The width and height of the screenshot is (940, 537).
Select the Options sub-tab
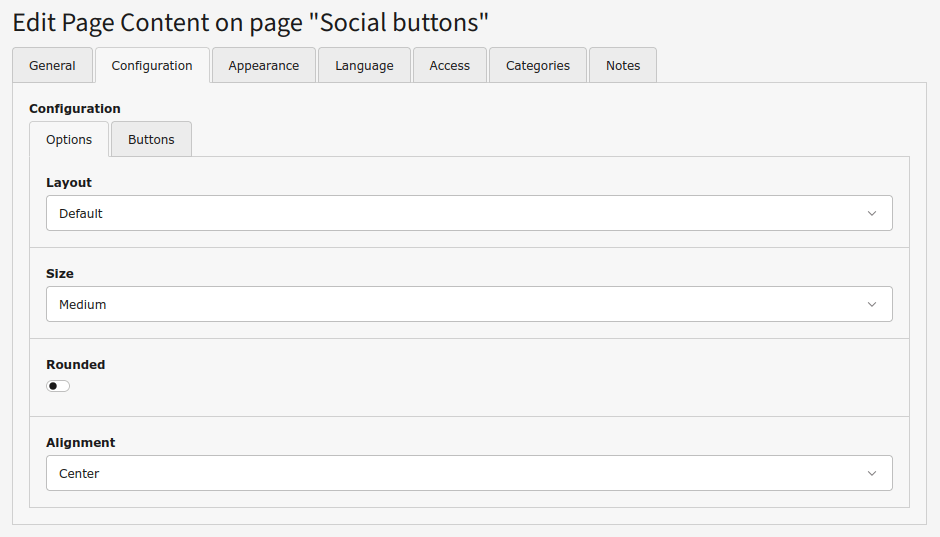tap(69, 140)
